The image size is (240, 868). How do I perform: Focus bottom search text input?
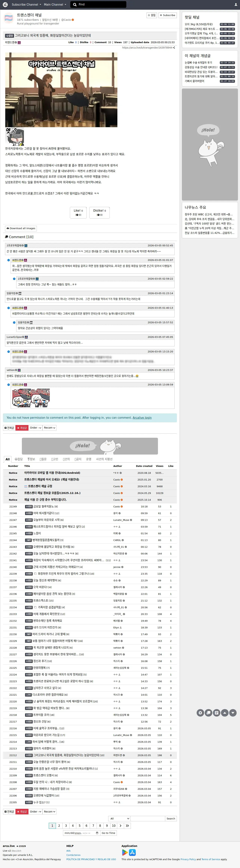[148, 819]
